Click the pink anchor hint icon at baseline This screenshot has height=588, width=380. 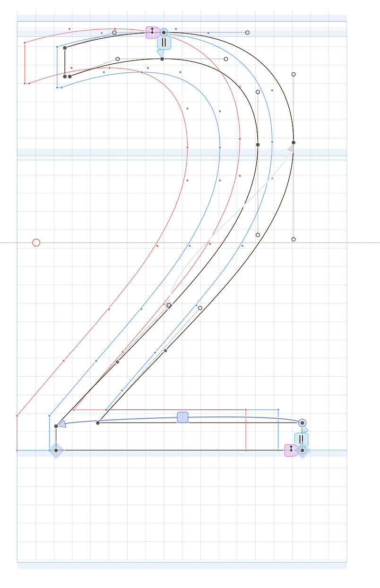[291, 450]
